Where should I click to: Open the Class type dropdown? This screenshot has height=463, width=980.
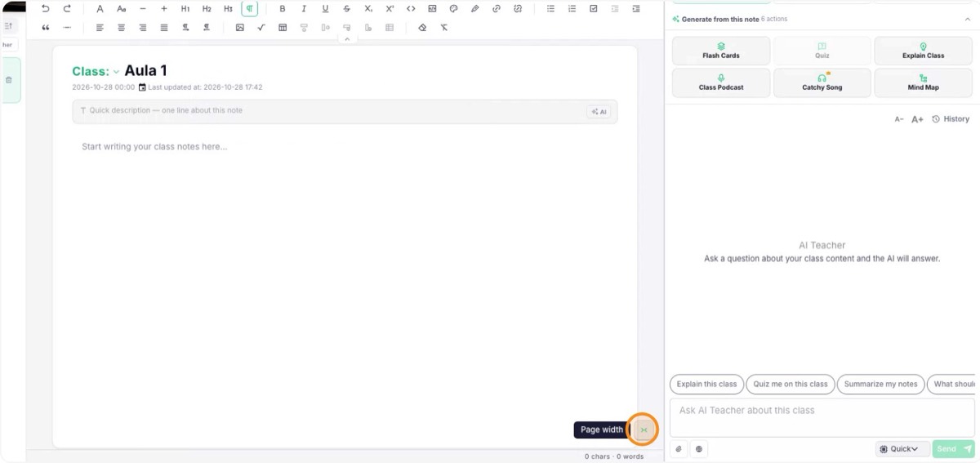click(96, 72)
